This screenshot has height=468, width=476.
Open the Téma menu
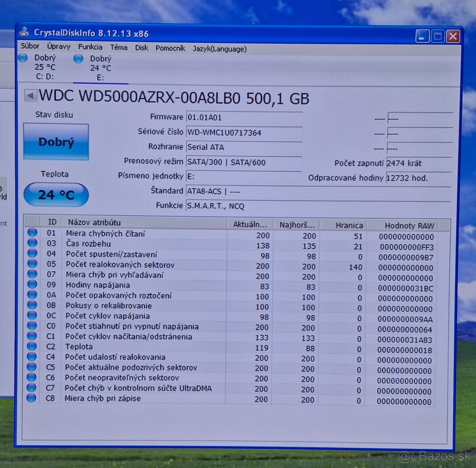pyautogui.click(x=119, y=48)
